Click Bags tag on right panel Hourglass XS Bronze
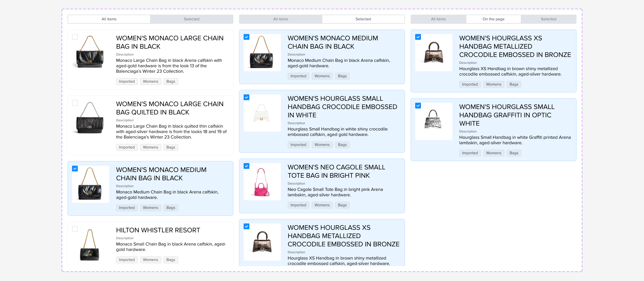This screenshot has width=644, height=281. click(514, 84)
